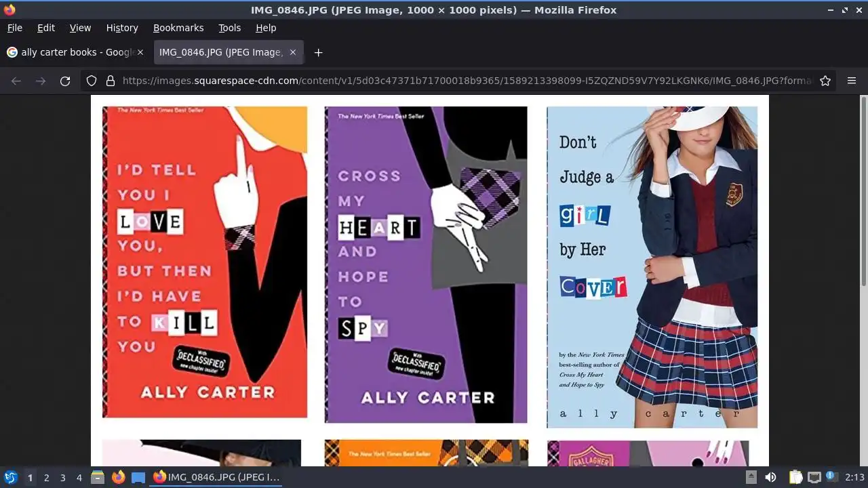Click the I'd Tell You I Love You cover
The image size is (868, 488).
205,262
